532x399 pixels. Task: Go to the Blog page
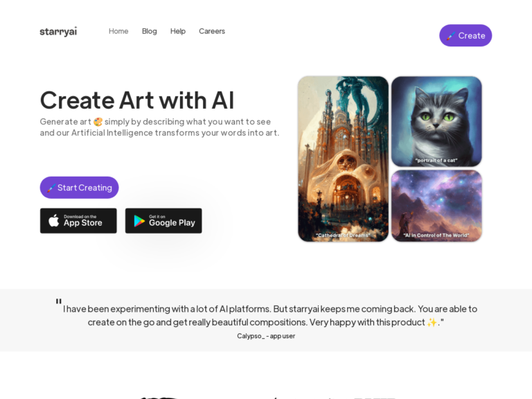pyautogui.click(x=150, y=31)
